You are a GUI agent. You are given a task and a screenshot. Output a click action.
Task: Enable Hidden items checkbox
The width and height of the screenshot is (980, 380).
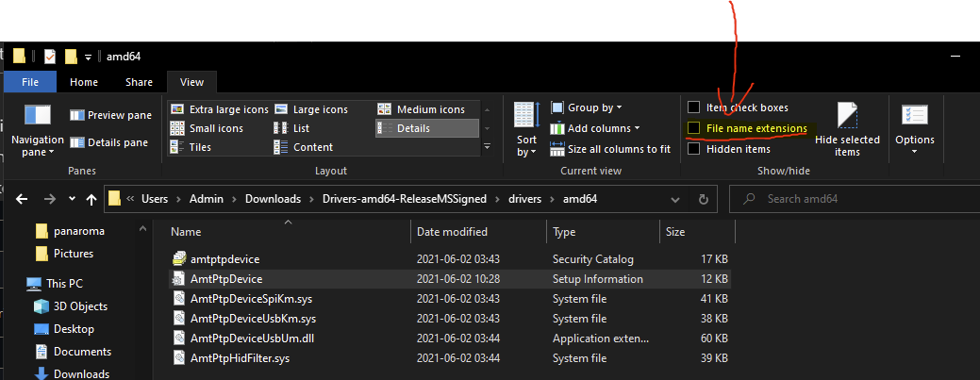click(x=694, y=149)
